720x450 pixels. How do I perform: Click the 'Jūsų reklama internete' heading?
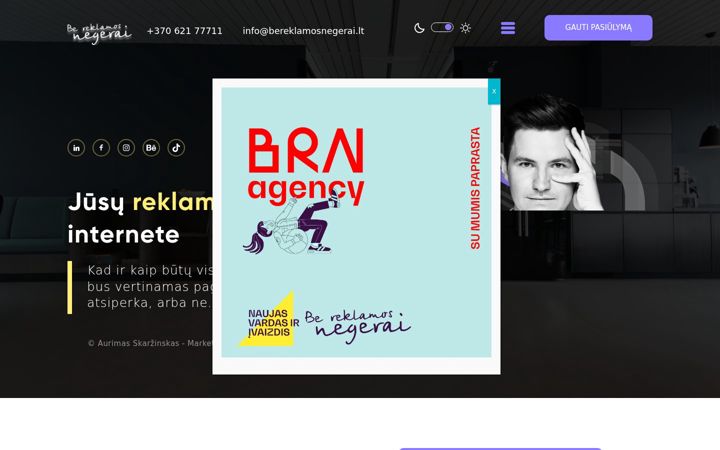click(140, 218)
